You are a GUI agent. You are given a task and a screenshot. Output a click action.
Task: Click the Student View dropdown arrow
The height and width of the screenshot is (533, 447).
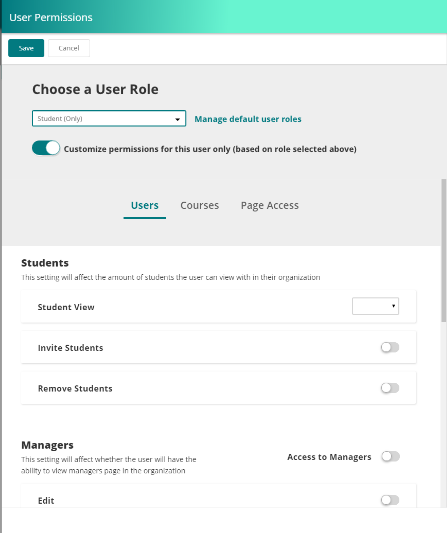(x=393, y=306)
